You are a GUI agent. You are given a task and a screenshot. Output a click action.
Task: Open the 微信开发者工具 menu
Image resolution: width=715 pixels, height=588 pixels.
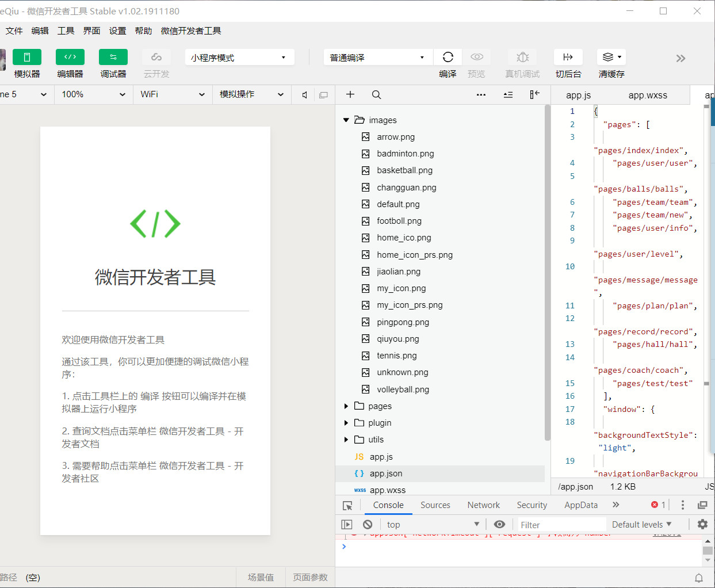pos(191,31)
